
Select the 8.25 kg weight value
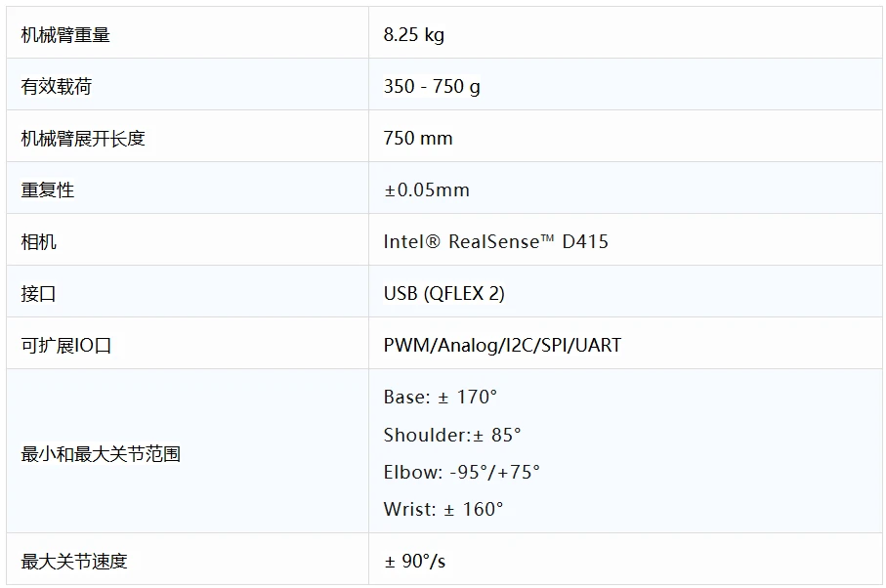click(x=413, y=35)
